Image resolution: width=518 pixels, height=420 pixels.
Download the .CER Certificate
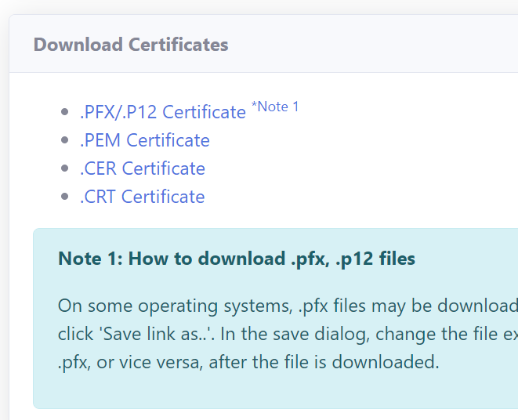click(x=143, y=168)
